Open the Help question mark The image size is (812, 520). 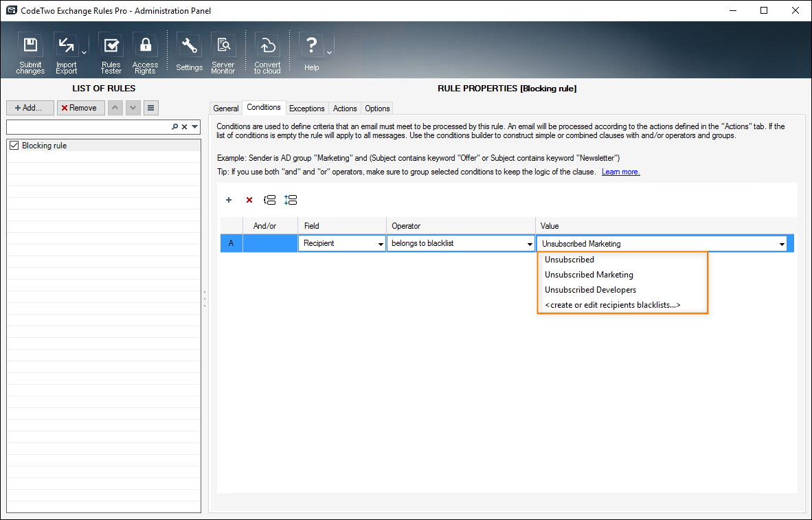(311, 53)
